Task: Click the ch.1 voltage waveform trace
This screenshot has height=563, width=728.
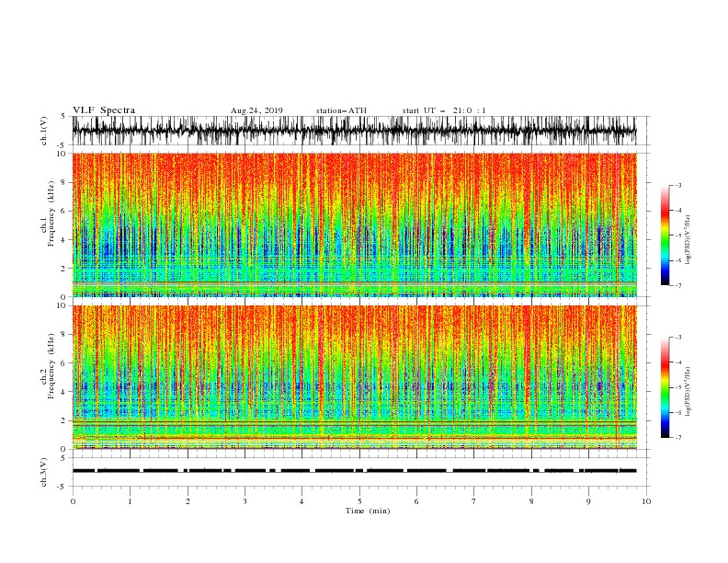Action: (x=354, y=131)
